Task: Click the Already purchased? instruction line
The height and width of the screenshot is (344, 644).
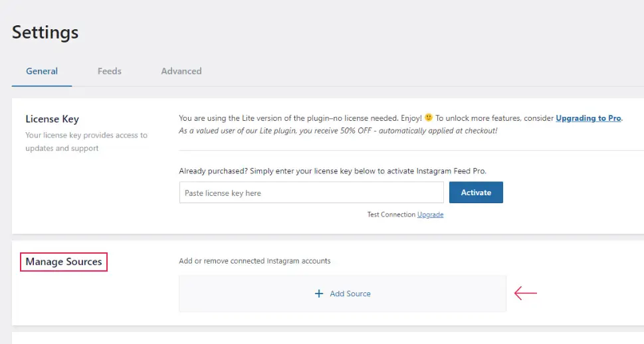Action: tap(333, 171)
